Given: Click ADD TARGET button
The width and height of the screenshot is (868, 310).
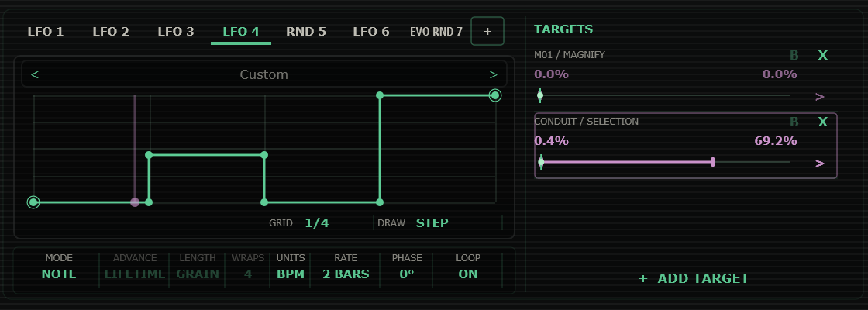Looking at the screenshot, I should pyautogui.click(x=694, y=278).
